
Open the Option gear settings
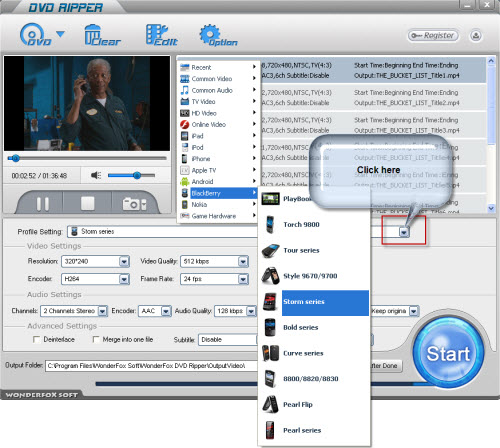click(x=218, y=35)
